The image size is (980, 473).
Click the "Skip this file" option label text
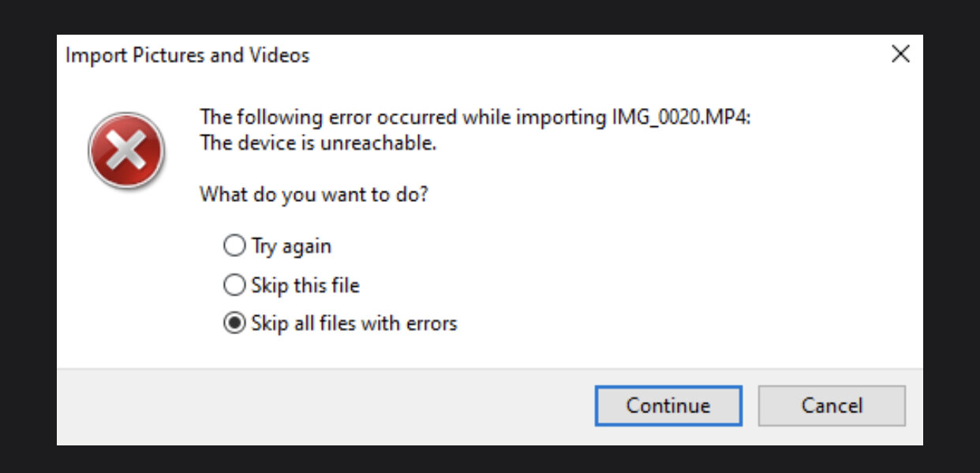(x=305, y=285)
